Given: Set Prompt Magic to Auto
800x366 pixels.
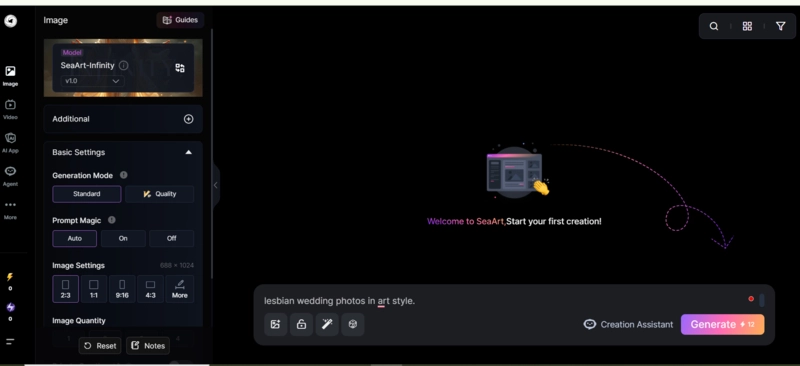Looking at the screenshot, I should point(74,238).
